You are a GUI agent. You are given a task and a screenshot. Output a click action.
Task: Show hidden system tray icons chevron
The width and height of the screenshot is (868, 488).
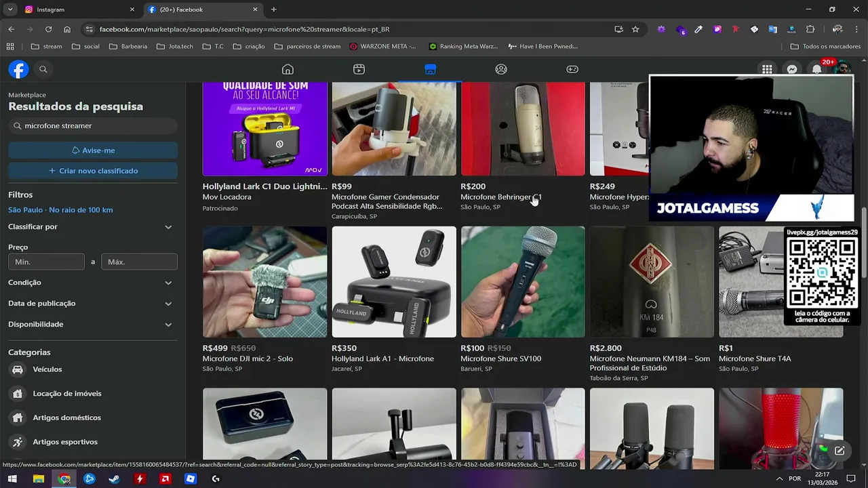pyautogui.click(x=779, y=479)
